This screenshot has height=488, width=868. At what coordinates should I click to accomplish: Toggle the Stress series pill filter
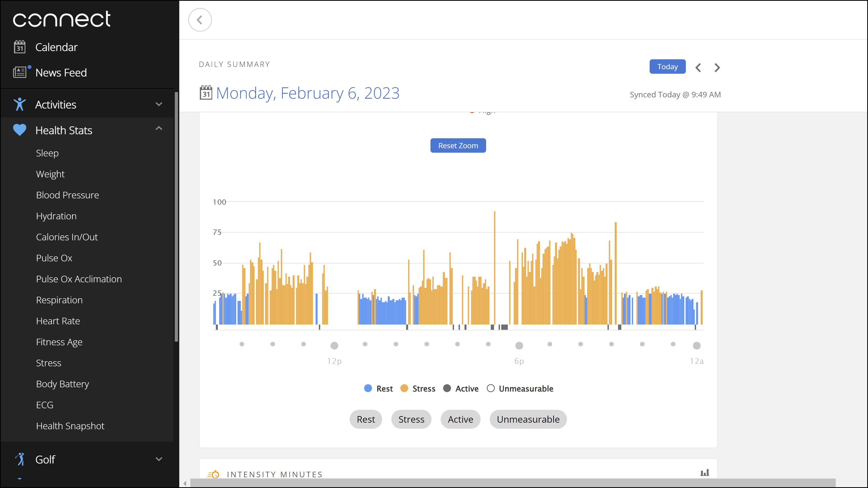(411, 419)
